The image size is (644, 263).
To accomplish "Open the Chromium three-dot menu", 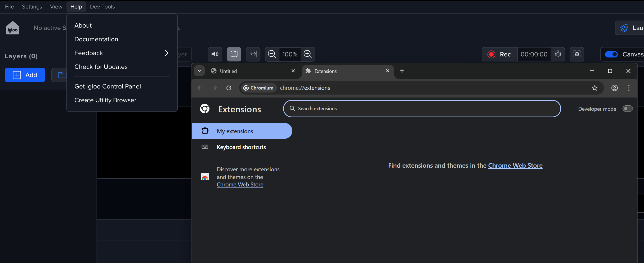I will pyautogui.click(x=629, y=88).
